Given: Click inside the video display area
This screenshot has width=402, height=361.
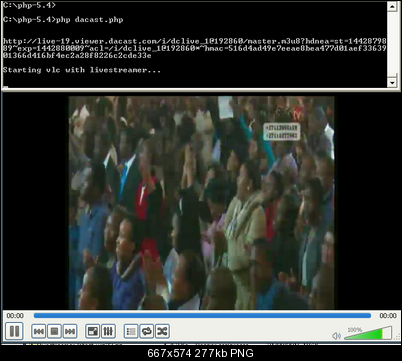Looking at the screenshot, I should 201,203.
